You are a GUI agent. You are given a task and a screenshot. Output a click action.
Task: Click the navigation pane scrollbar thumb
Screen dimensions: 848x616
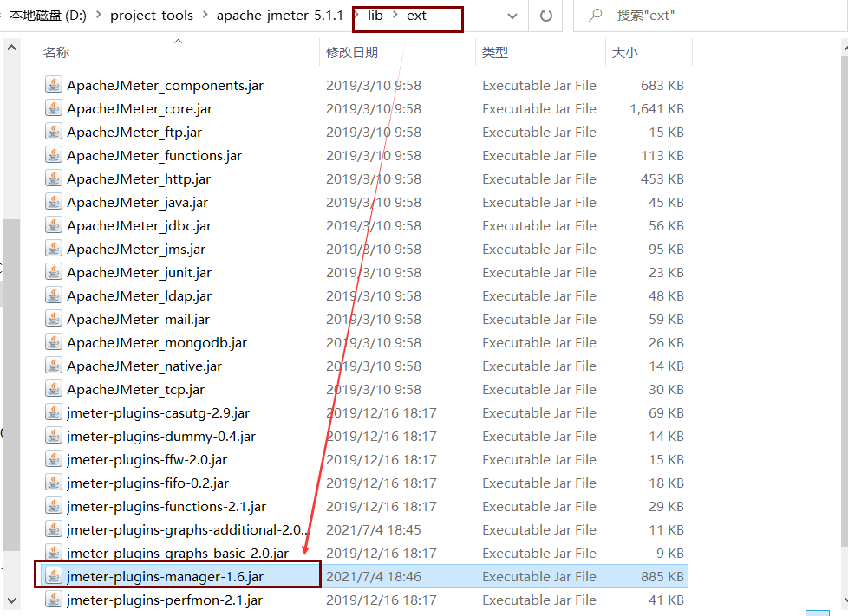point(11,385)
